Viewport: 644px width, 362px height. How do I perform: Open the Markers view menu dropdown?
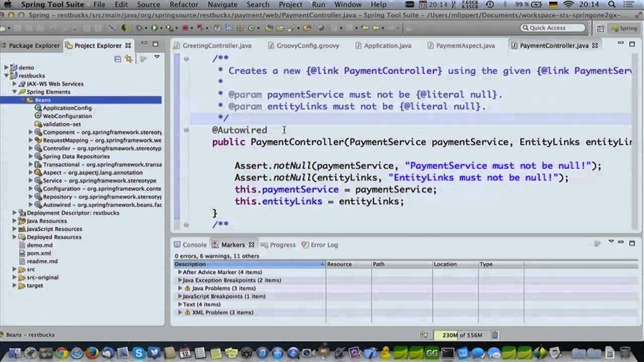coord(611,242)
